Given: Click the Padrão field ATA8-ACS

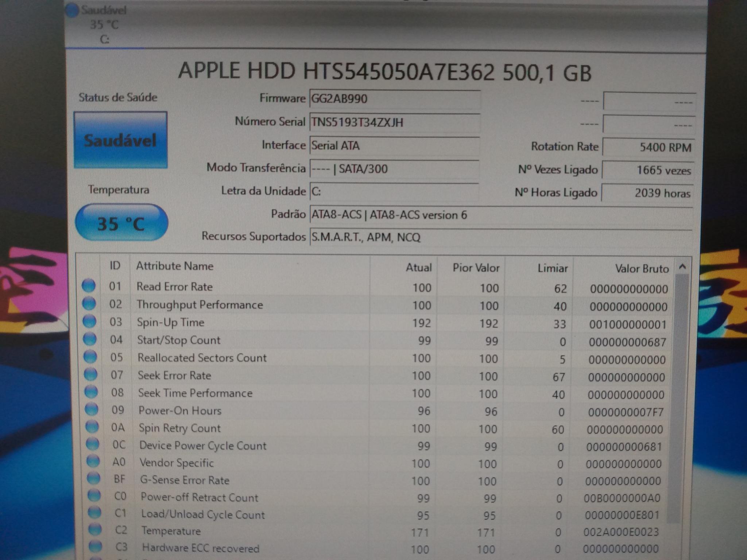Looking at the screenshot, I should (500, 215).
